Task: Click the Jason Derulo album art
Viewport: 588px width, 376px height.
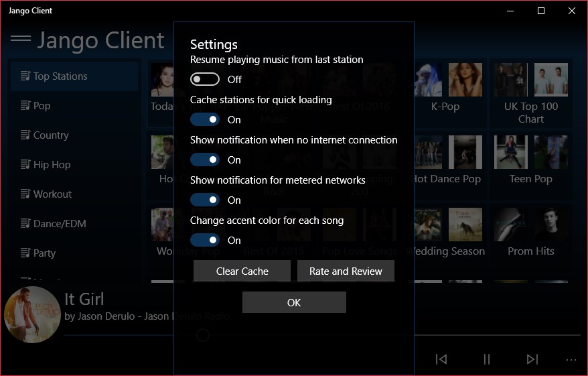Action: pos(32,314)
